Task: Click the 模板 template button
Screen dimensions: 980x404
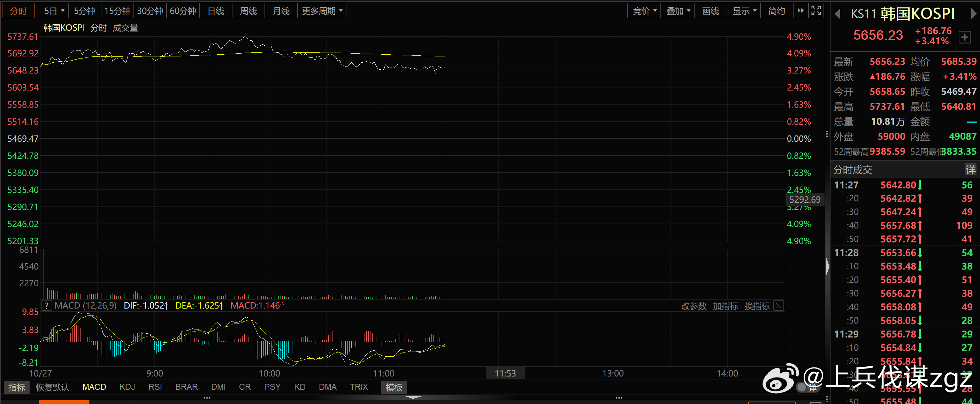Action: [394, 387]
